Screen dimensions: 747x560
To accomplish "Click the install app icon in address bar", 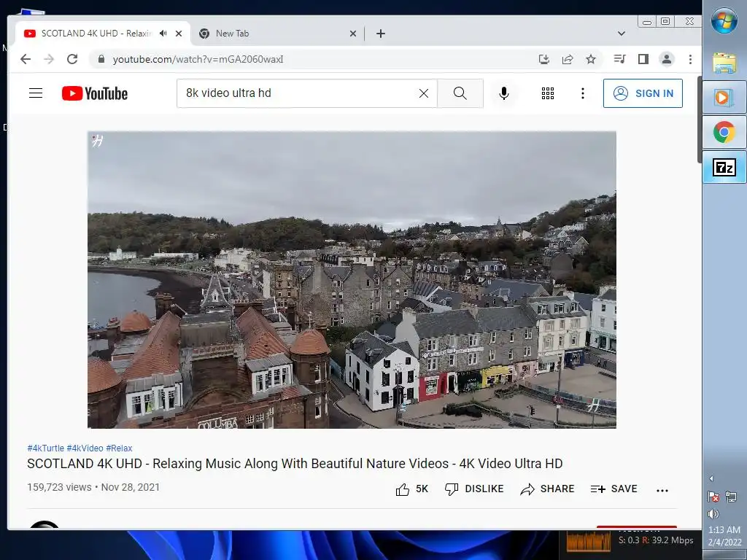I will [543, 59].
